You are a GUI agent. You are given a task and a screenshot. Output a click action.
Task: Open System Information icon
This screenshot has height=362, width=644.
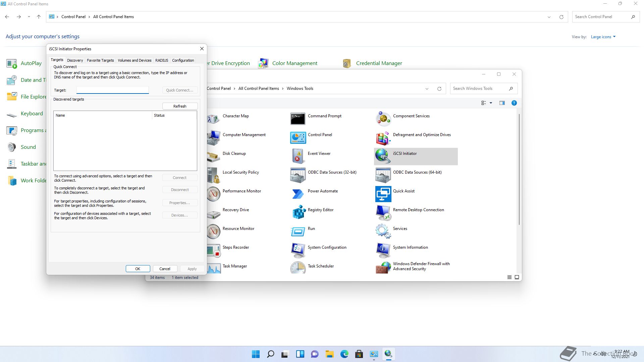click(x=383, y=250)
